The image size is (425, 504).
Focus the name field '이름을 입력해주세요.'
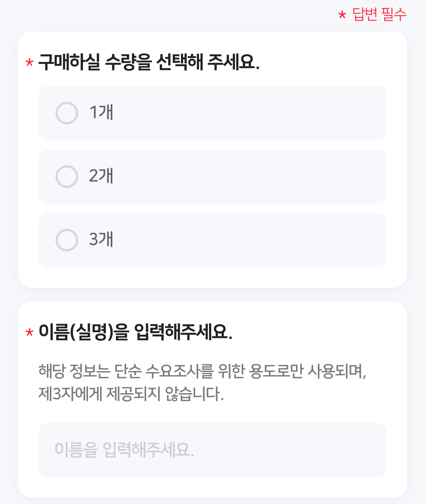pyautogui.click(x=212, y=450)
